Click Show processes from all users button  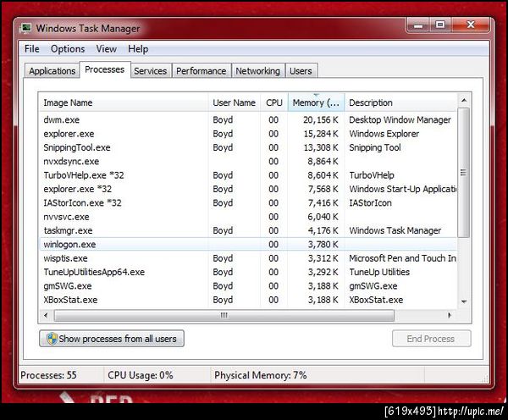112,339
